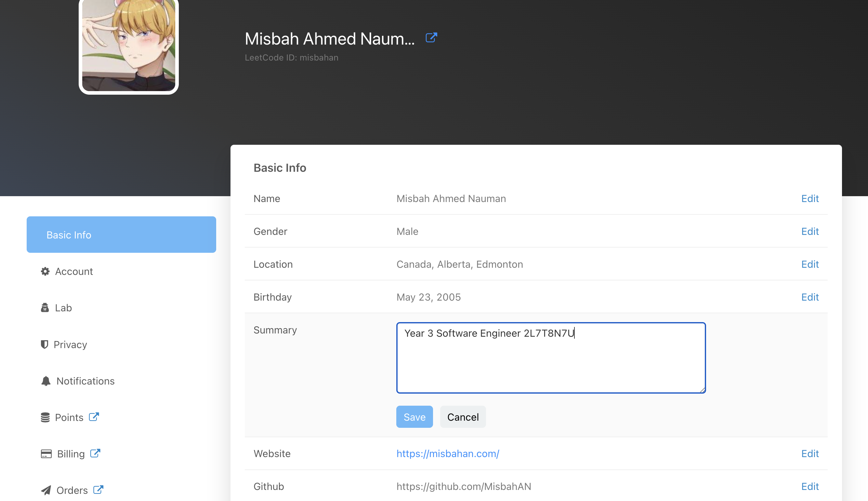Click the Billing external link icon
The width and height of the screenshot is (868, 501).
pos(95,453)
